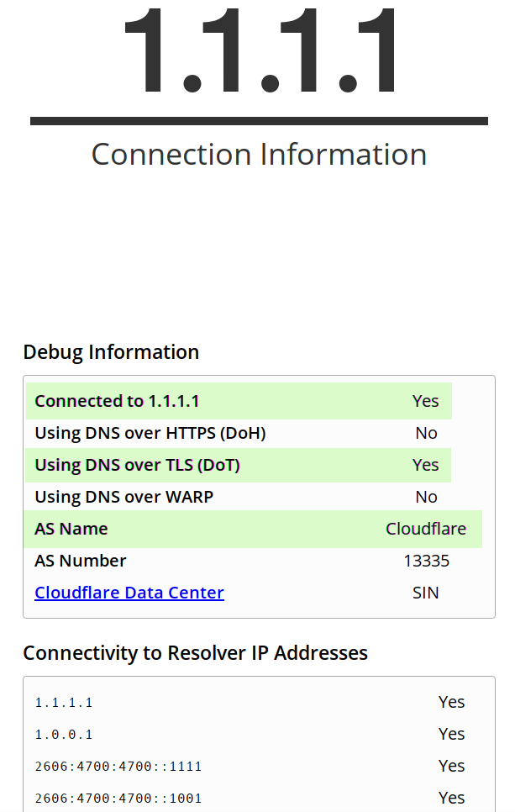Screen dimensions: 515x812
Task: Select the 1.0.0.1 resolver address
Action: coord(64,735)
